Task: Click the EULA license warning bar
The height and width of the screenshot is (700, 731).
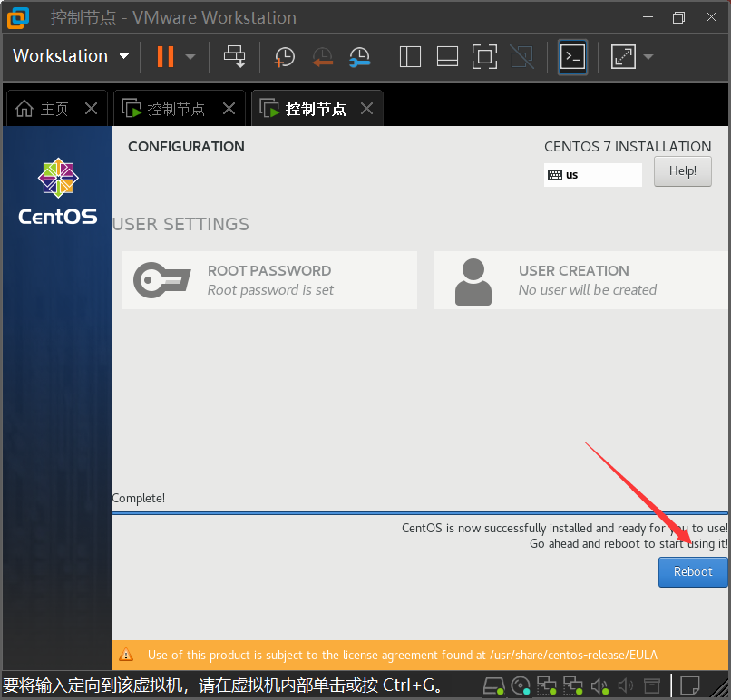Action: point(420,655)
